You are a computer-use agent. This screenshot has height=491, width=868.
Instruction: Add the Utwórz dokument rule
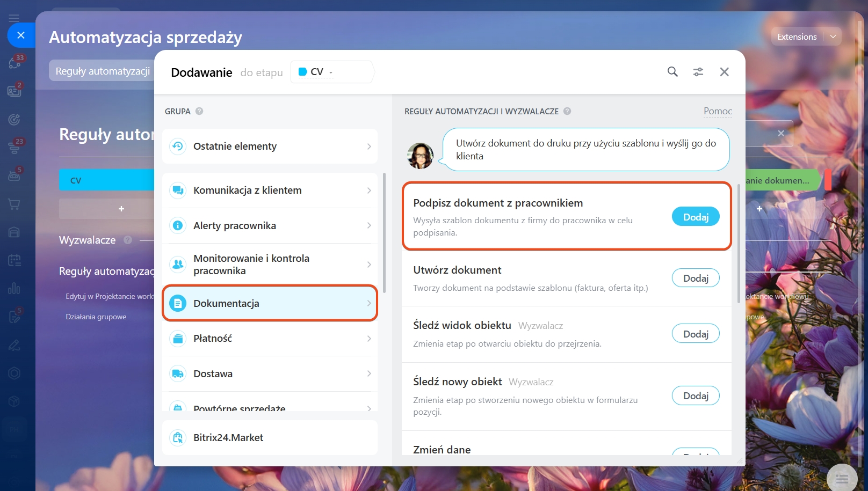(696, 278)
